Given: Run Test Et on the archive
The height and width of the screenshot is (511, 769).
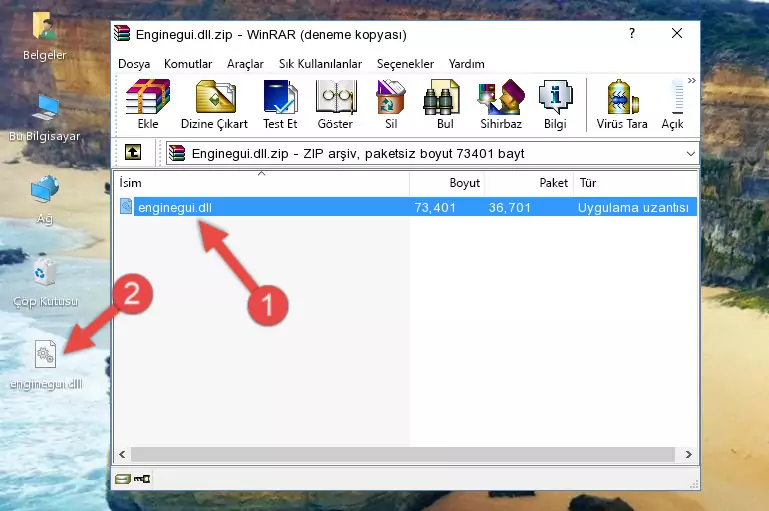Looking at the screenshot, I should click(x=280, y=104).
